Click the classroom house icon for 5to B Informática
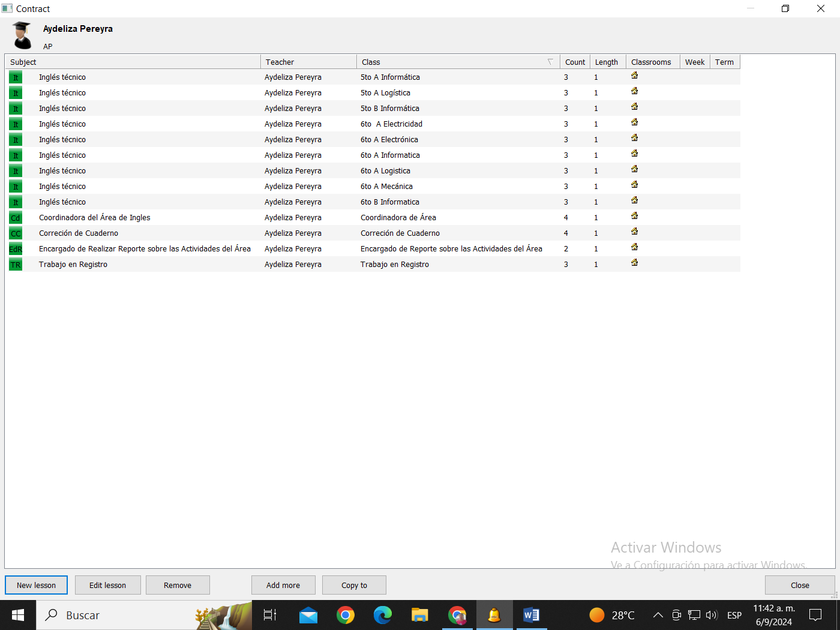This screenshot has height=630, width=840. 634,107
